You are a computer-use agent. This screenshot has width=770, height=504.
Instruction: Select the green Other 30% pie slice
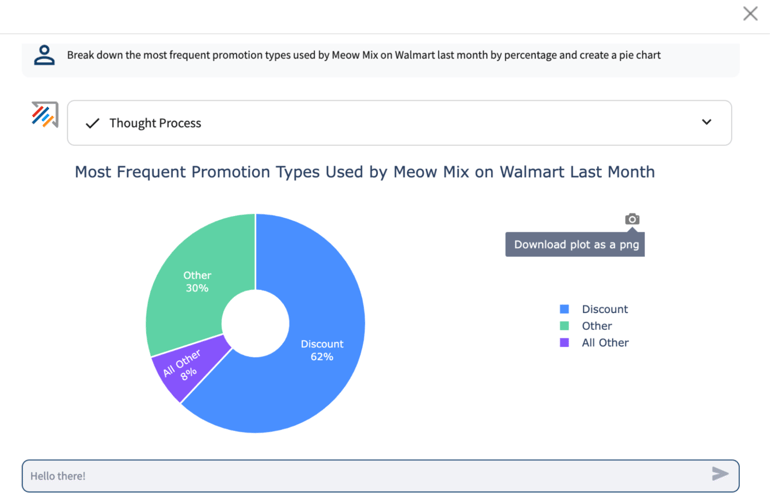(196, 281)
